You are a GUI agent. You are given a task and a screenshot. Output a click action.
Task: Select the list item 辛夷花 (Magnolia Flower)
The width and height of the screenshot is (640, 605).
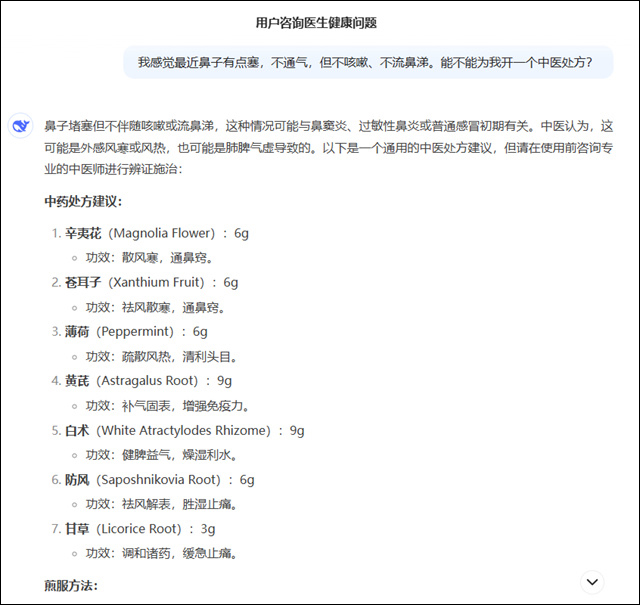[150, 233]
